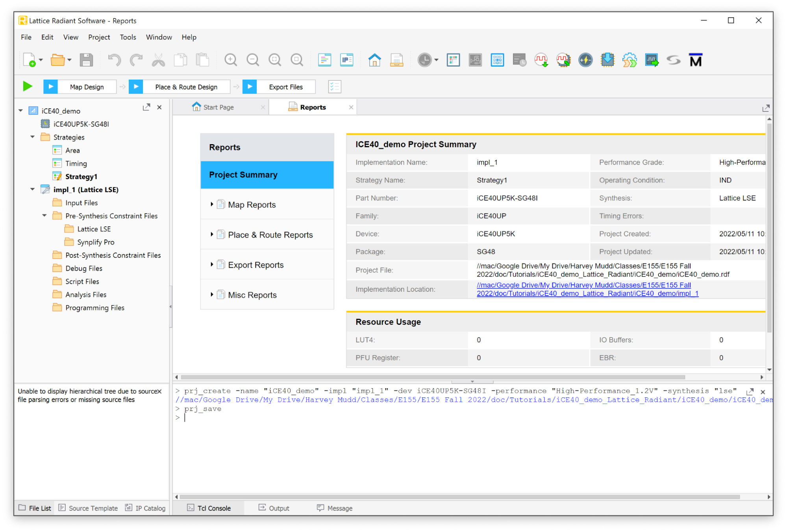Run the Map Design step
This screenshot has height=532, width=787.
pos(80,87)
